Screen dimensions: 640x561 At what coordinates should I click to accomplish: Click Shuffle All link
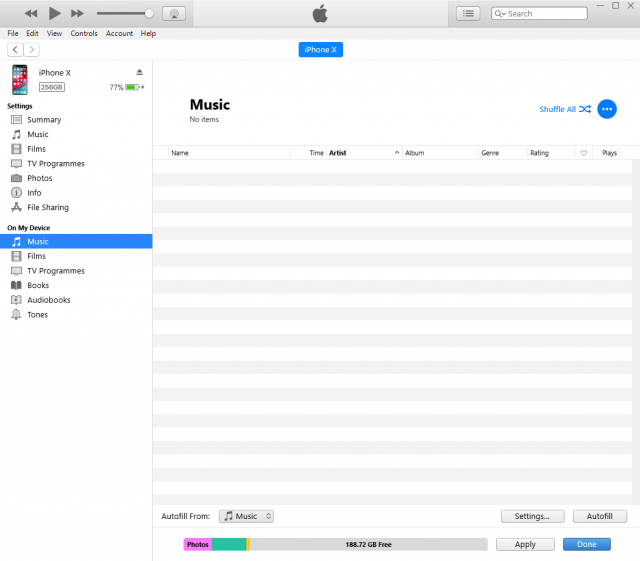565,109
